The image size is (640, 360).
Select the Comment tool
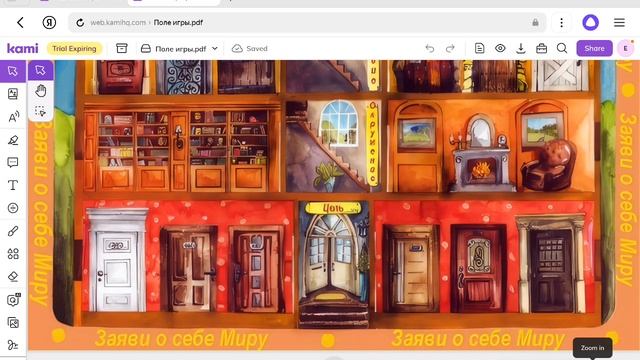coord(13,163)
